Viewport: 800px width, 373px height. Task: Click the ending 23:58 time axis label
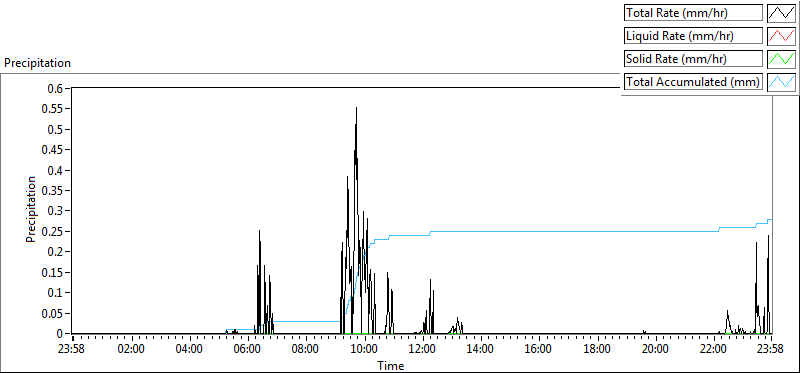(770, 350)
